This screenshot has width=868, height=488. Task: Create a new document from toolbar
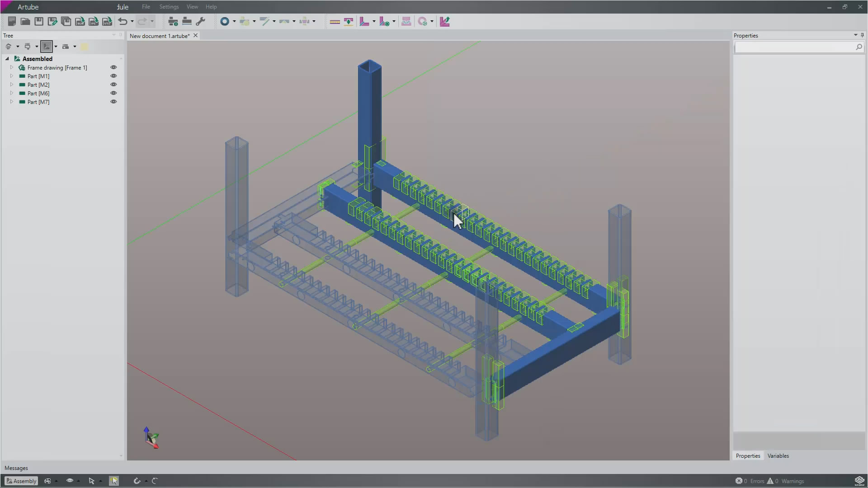coord(12,21)
